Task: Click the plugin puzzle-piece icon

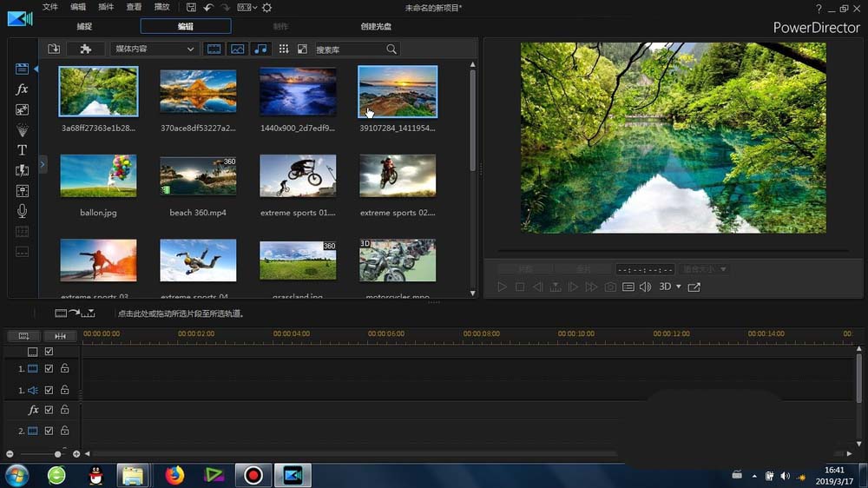Action: point(85,49)
